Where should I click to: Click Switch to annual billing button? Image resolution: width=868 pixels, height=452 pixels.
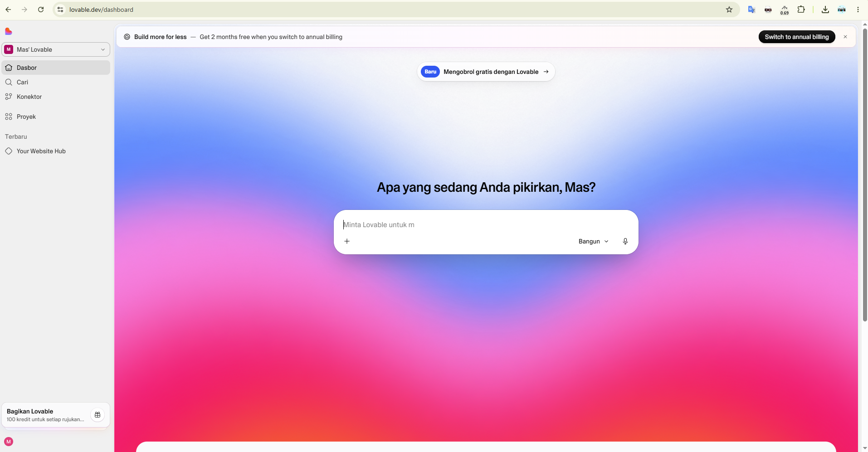pyautogui.click(x=797, y=37)
